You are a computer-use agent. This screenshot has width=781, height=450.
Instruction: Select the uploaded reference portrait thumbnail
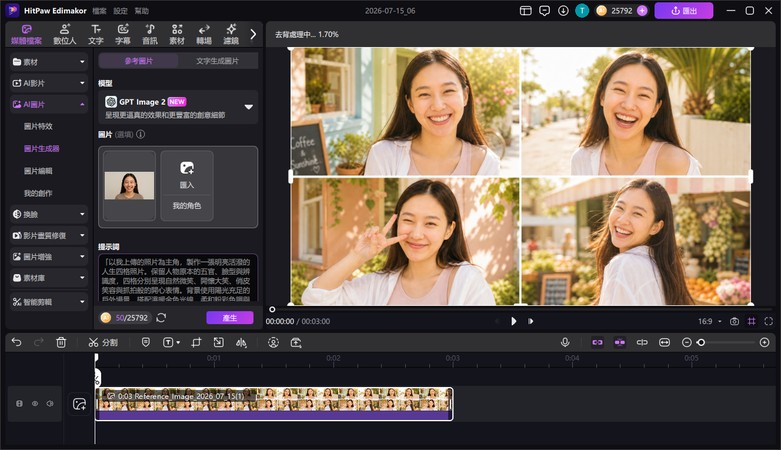tap(130, 185)
